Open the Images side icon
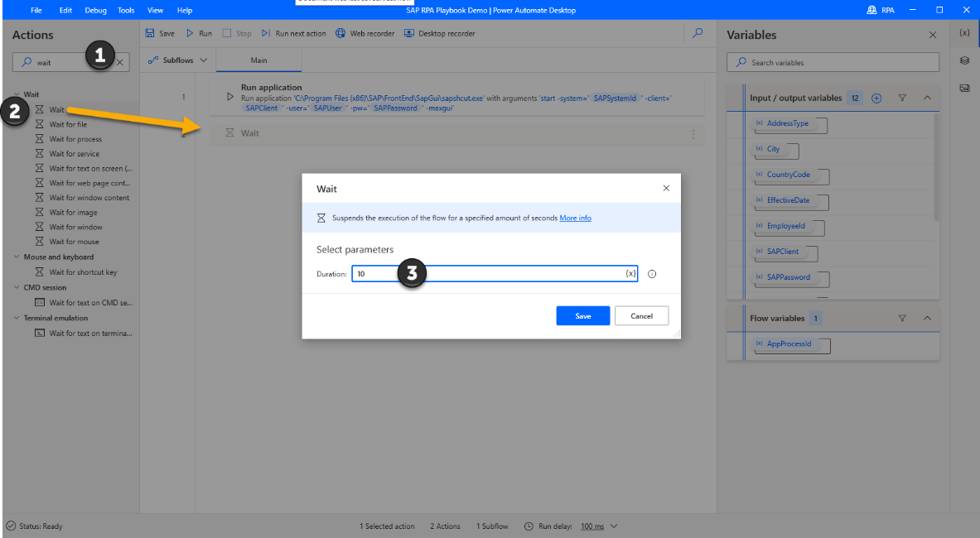 point(964,88)
